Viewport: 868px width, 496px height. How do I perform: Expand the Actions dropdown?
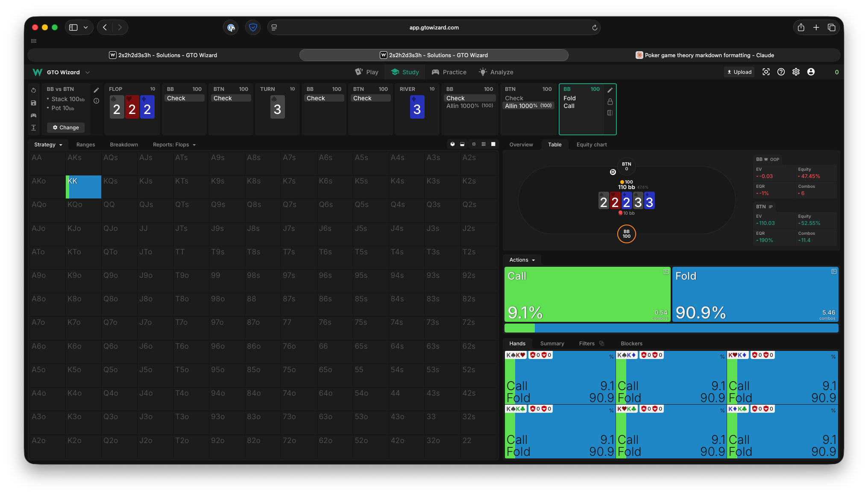pyautogui.click(x=522, y=260)
